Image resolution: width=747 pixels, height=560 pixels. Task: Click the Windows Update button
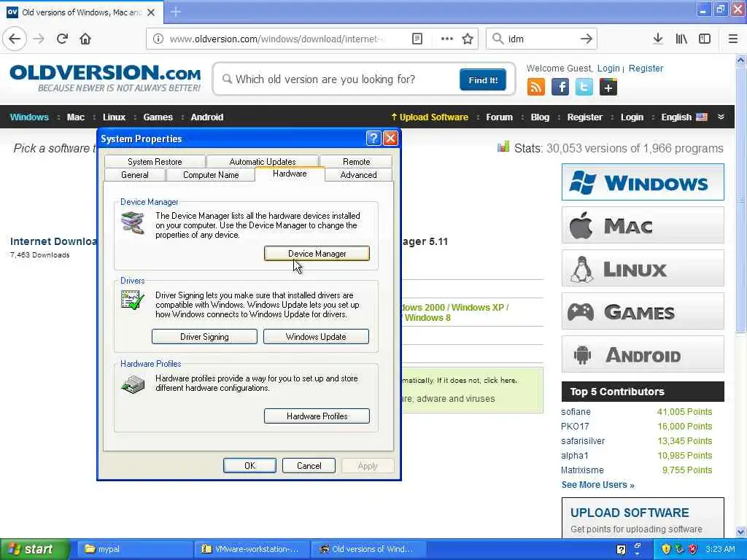[316, 337]
